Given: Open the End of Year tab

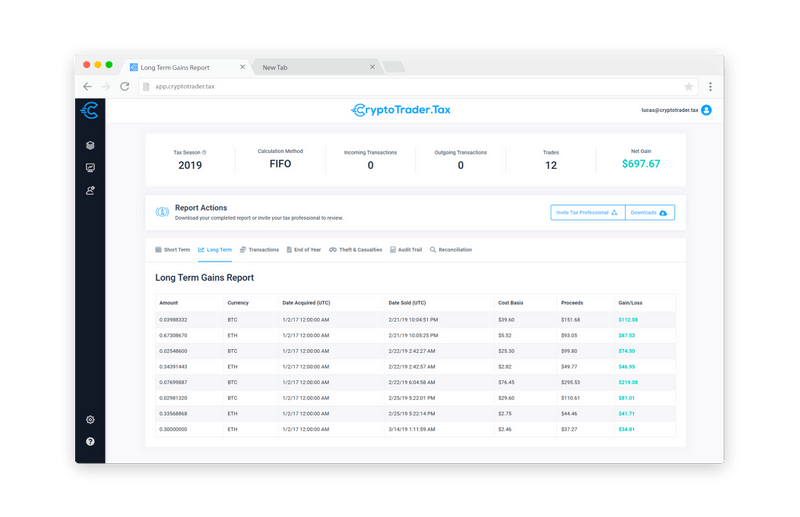Looking at the screenshot, I should click(304, 250).
